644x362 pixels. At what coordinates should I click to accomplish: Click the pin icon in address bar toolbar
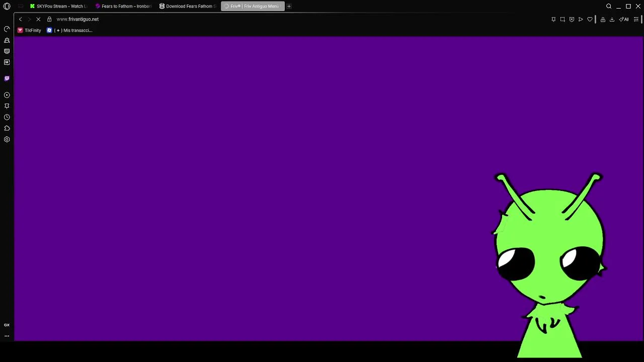pyautogui.click(x=553, y=19)
